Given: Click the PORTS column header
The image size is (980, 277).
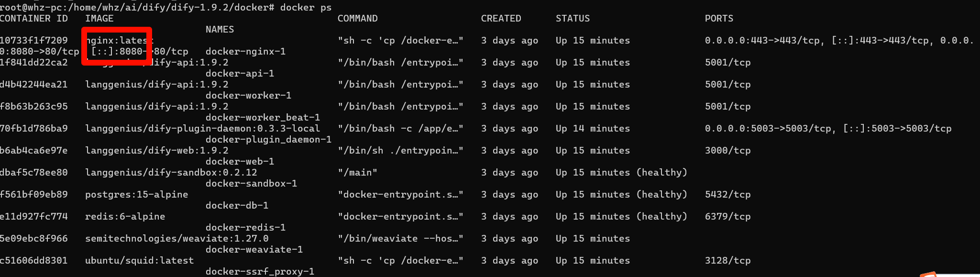Looking at the screenshot, I should tap(719, 19).
